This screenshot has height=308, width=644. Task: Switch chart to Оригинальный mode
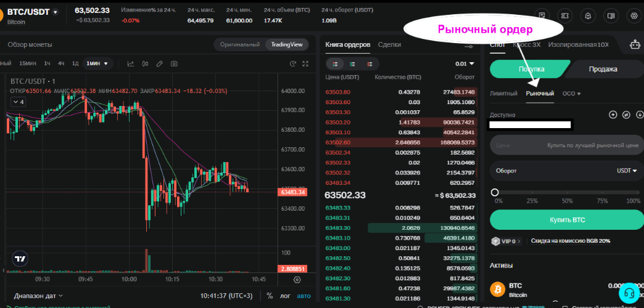point(240,44)
